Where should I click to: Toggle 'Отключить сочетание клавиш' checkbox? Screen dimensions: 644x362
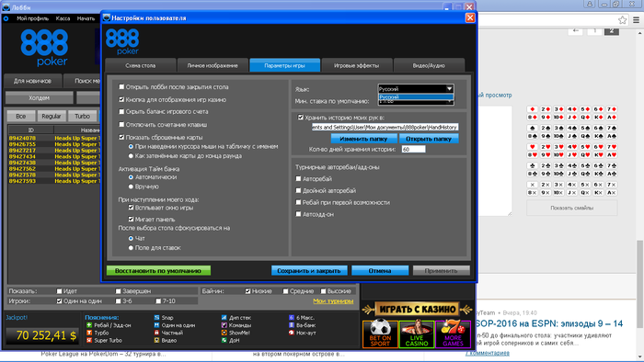121,124
